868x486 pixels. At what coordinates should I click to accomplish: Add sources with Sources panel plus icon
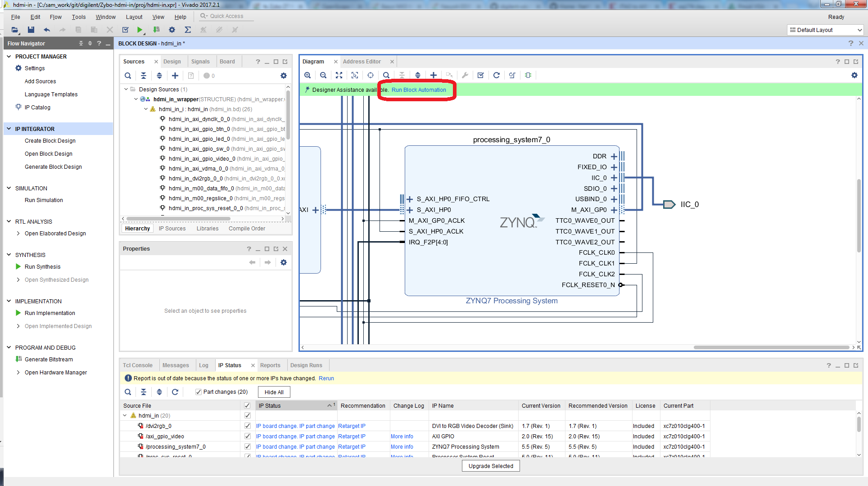coord(175,76)
